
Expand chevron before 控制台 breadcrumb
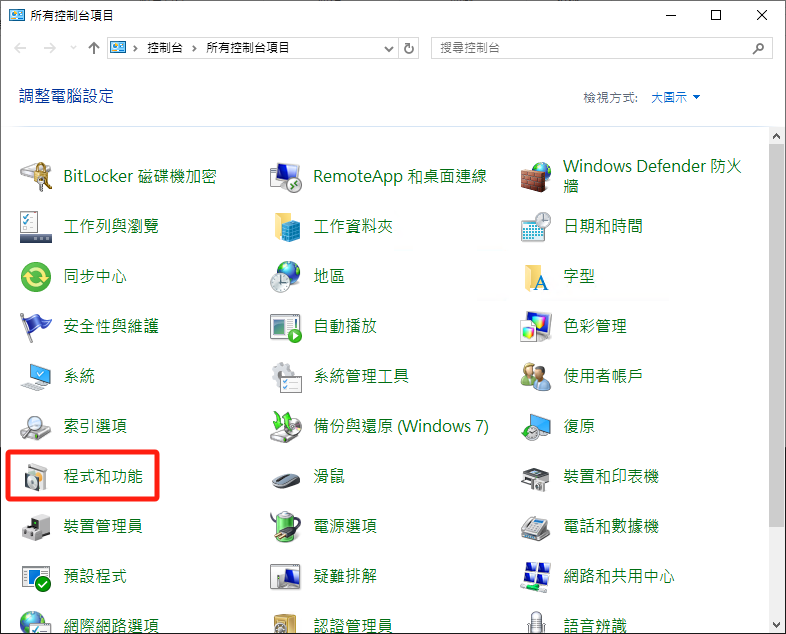[135, 49]
